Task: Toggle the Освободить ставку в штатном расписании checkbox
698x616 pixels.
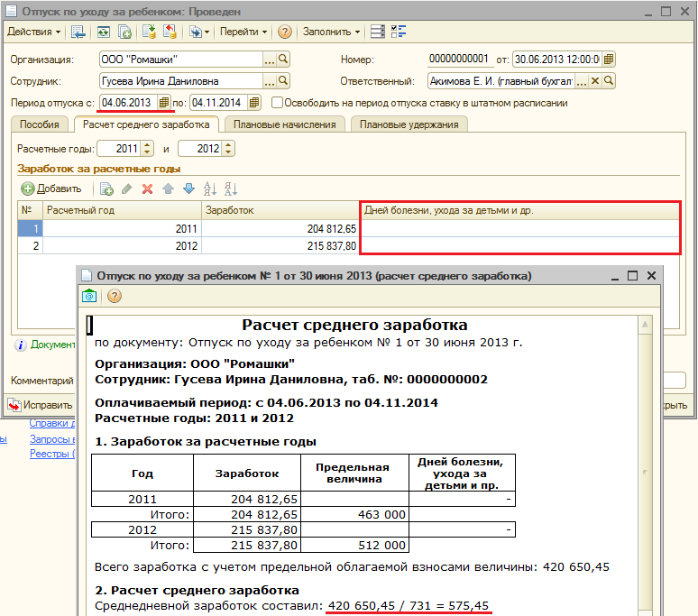Action: point(278,103)
